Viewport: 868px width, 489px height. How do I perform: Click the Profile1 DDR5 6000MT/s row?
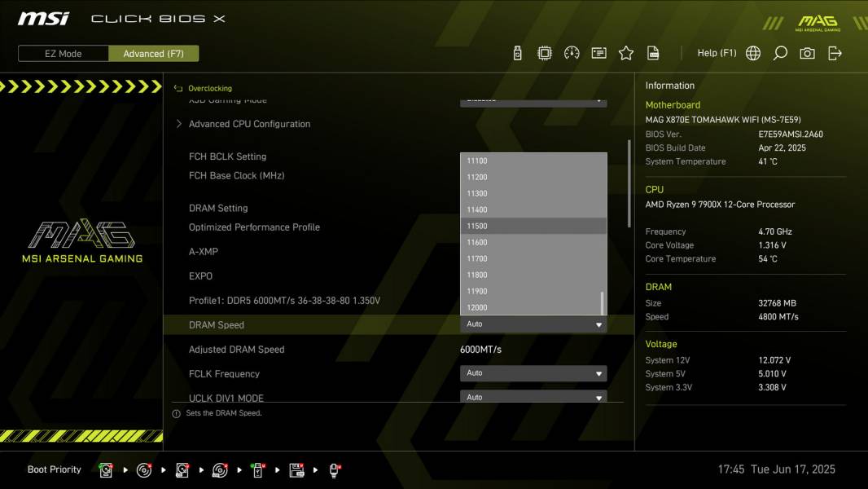pyautogui.click(x=284, y=301)
